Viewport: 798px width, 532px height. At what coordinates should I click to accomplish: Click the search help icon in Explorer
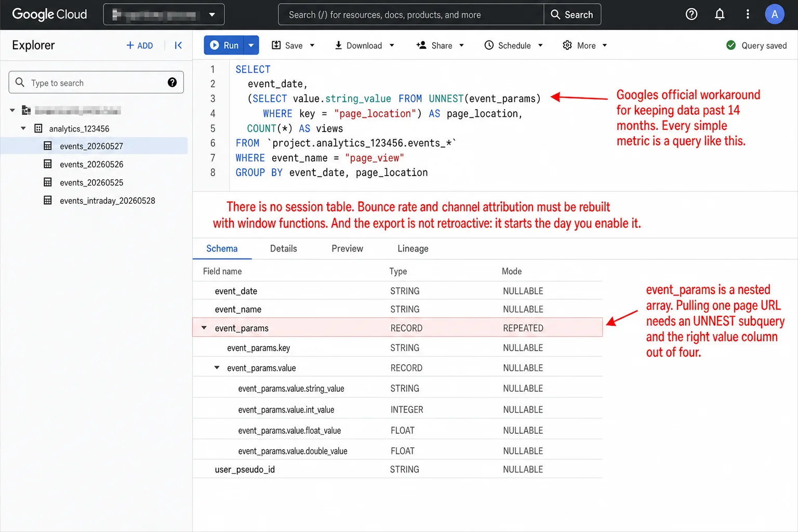coord(172,83)
